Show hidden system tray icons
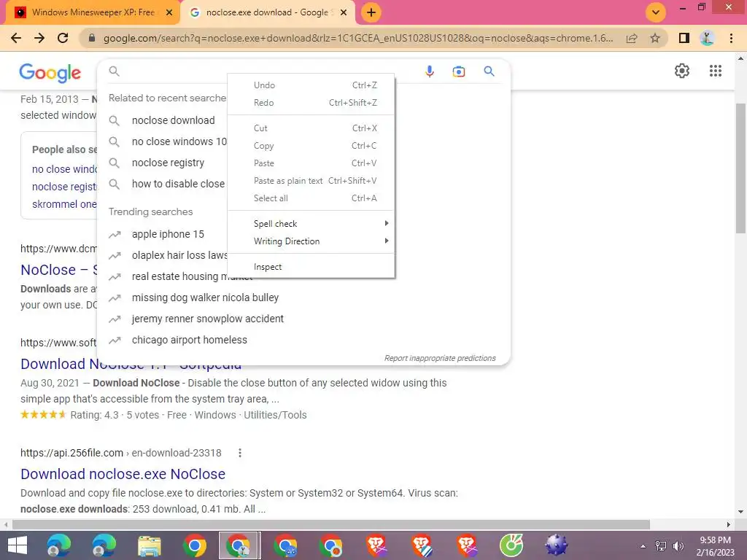The width and height of the screenshot is (747, 560). click(x=643, y=546)
